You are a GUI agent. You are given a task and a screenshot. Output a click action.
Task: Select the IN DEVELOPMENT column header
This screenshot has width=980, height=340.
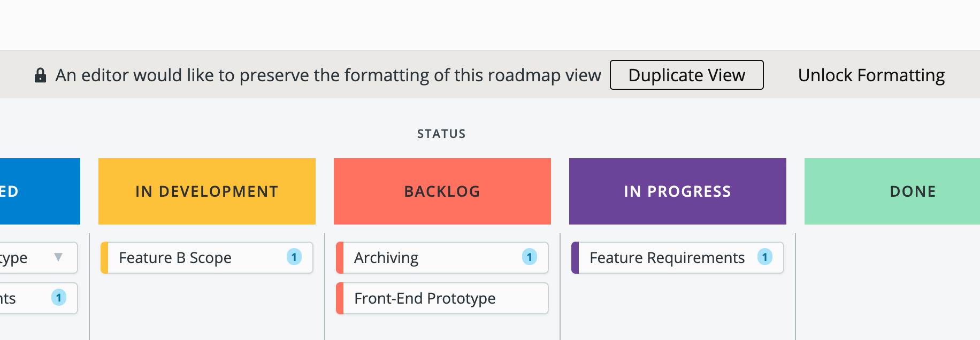[x=207, y=191]
